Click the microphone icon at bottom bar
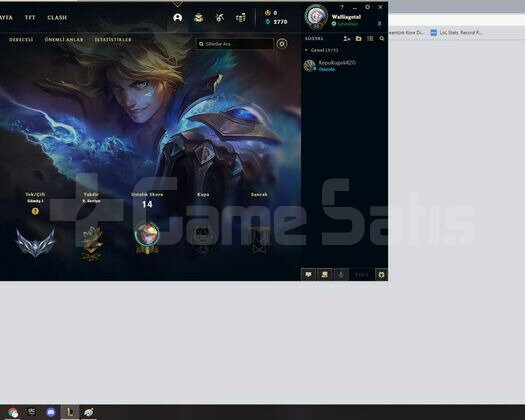 341,275
